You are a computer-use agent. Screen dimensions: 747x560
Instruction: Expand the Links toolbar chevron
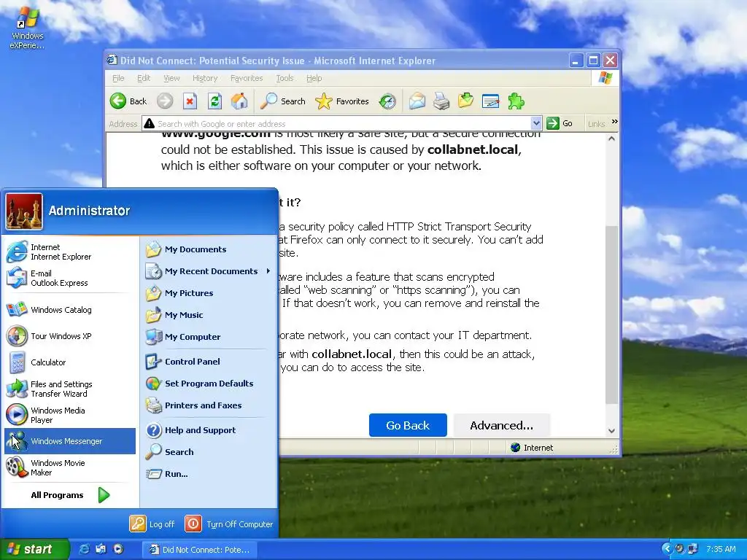click(614, 122)
